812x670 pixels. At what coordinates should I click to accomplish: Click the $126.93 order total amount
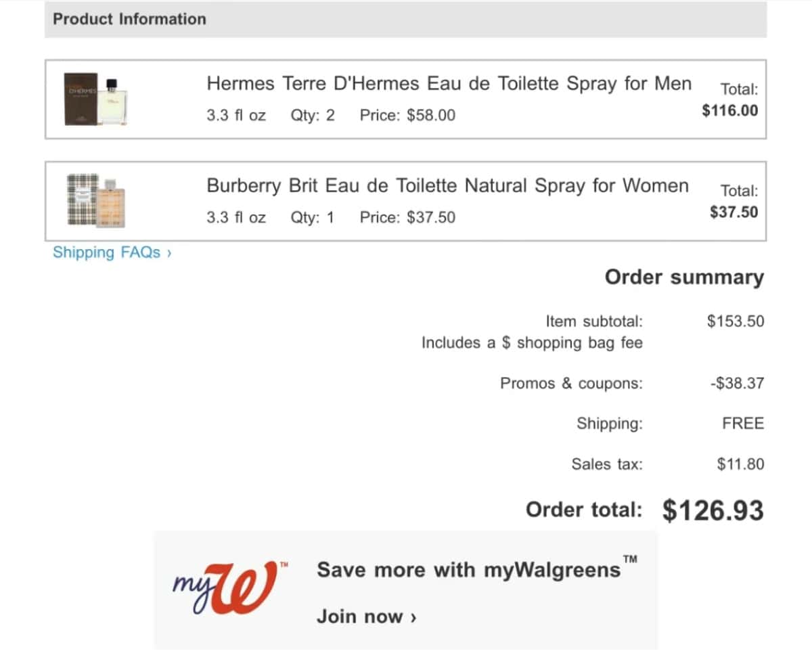[x=713, y=510]
